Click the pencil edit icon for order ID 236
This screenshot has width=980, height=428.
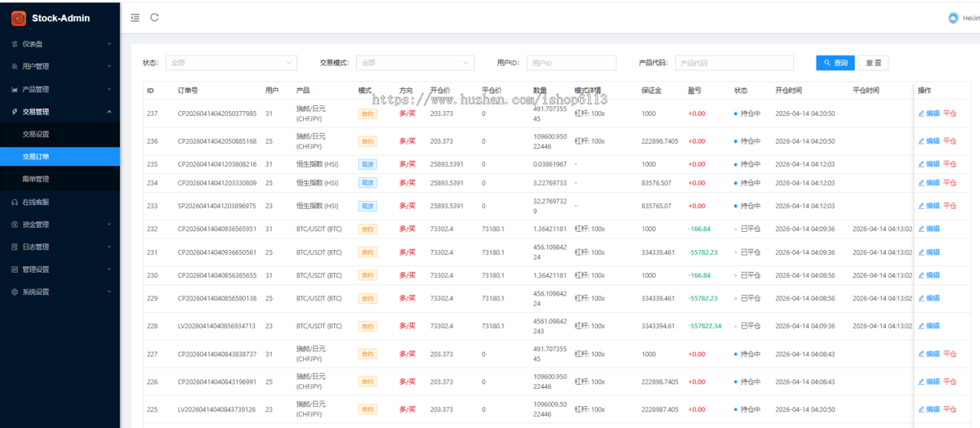[921, 141]
